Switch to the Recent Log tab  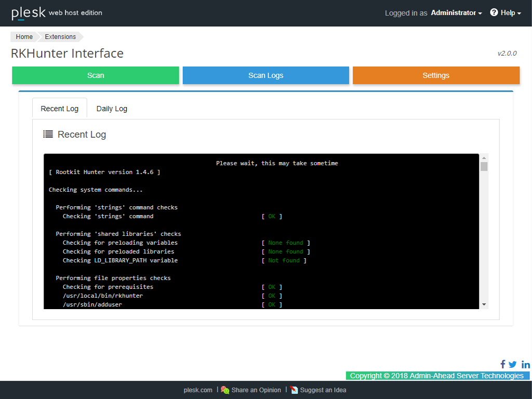(x=60, y=109)
